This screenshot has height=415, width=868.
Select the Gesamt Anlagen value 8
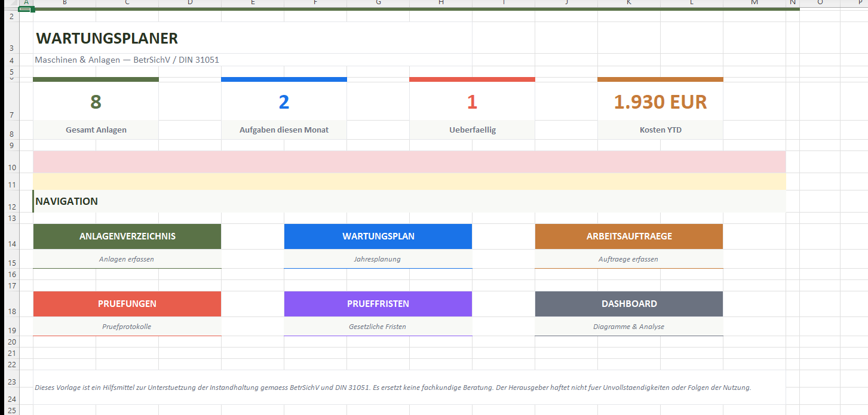[96, 102]
